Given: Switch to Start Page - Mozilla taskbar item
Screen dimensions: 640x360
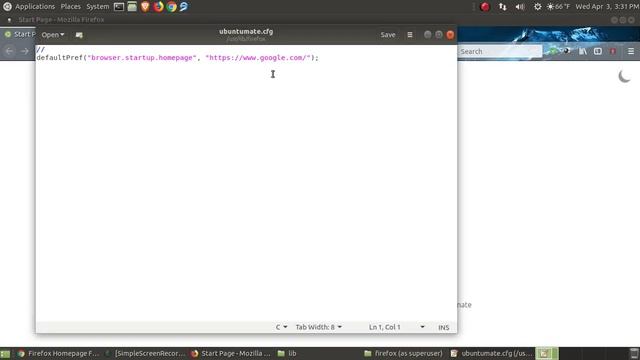Looking at the screenshot, I should click(x=231, y=353).
